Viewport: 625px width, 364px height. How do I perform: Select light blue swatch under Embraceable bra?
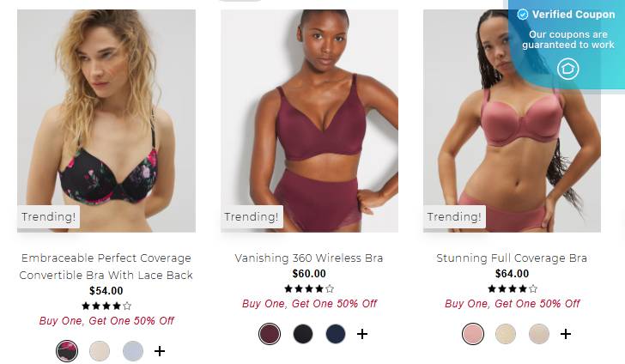pyautogui.click(x=132, y=351)
